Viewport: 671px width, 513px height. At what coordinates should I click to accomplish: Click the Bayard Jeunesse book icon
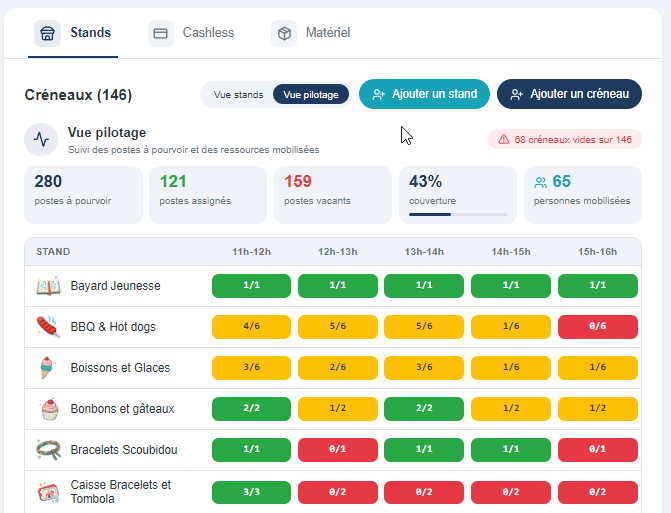coord(48,286)
